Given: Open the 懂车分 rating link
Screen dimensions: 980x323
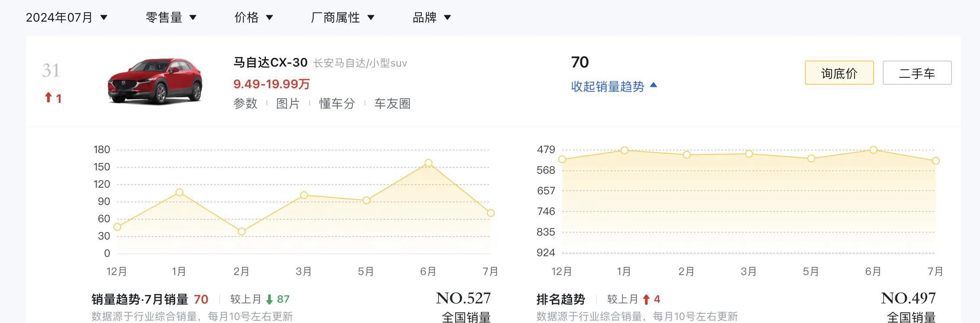Looking at the screenshot, I should [x=337, y=103].
